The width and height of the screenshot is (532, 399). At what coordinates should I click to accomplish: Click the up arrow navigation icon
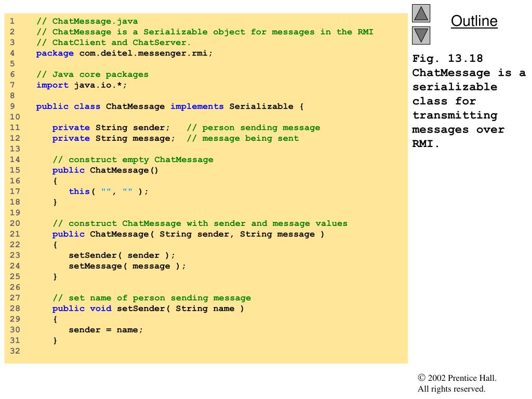tap(421, 14)
